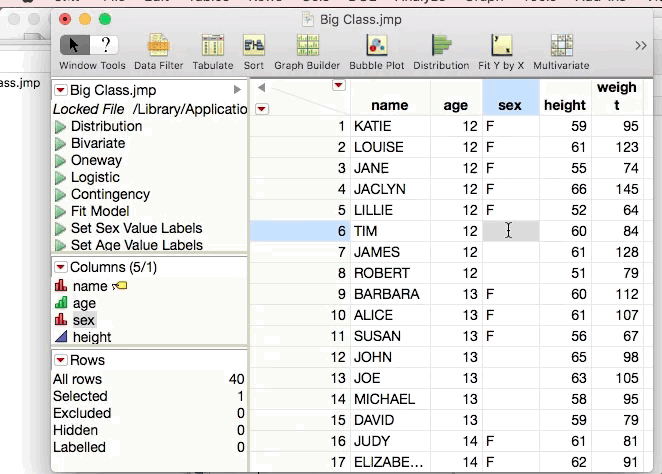Select the height column in Columns list
This screenshot has width=662, height=474.
click(x=92, y=337)
